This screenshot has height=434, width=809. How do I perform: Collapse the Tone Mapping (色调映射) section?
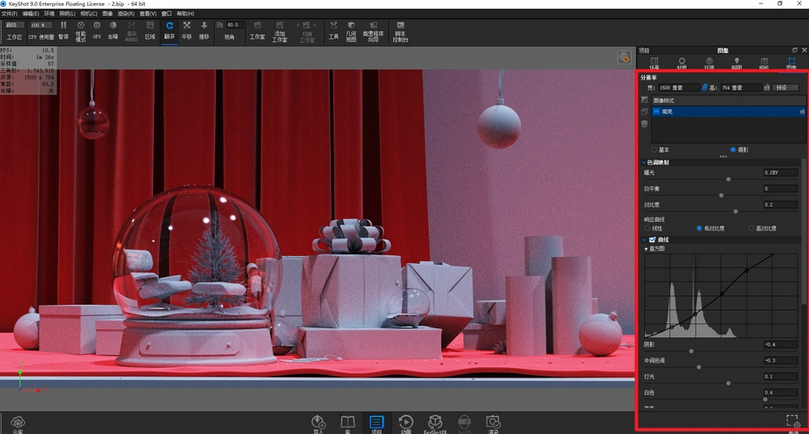643,162
